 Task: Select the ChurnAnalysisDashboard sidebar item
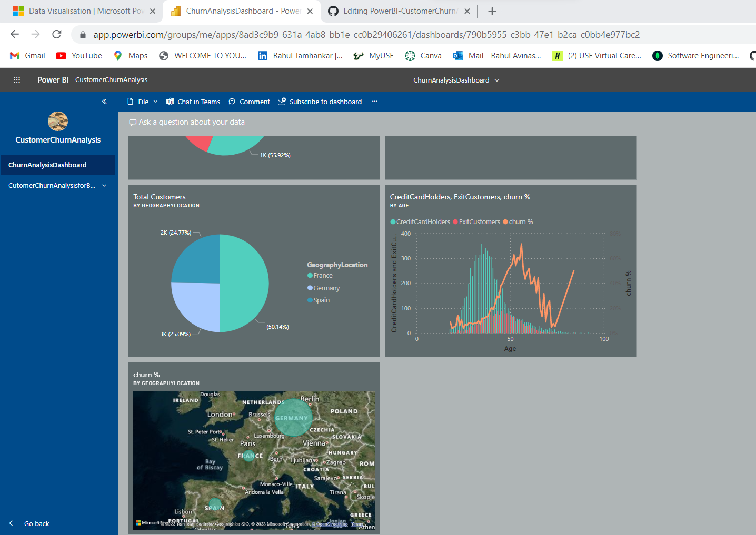point(46,165)
